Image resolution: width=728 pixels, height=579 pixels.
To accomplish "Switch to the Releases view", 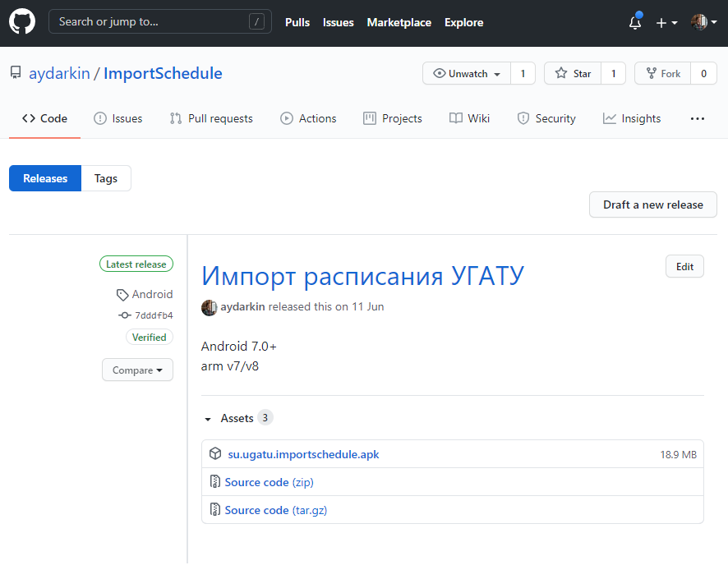I will pyautogui.click(x=45, y=178).
